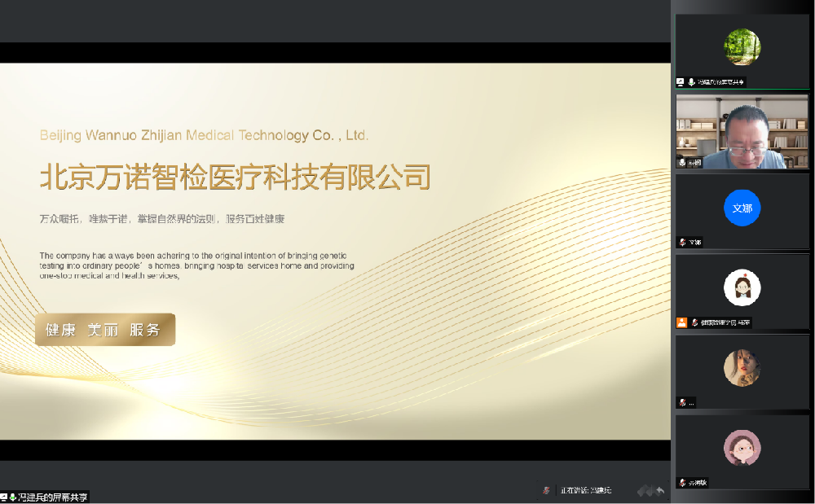Screen dimensions: 815x504
Task: Click muted mic icon on woman photo tile
Action: pyautogui.click(x=682, y=402)
